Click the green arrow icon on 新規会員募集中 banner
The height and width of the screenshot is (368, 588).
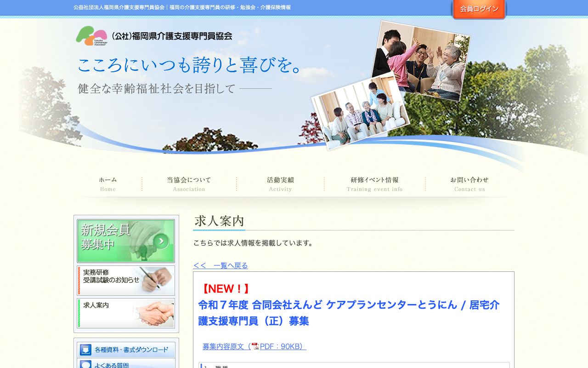(161, 241)
